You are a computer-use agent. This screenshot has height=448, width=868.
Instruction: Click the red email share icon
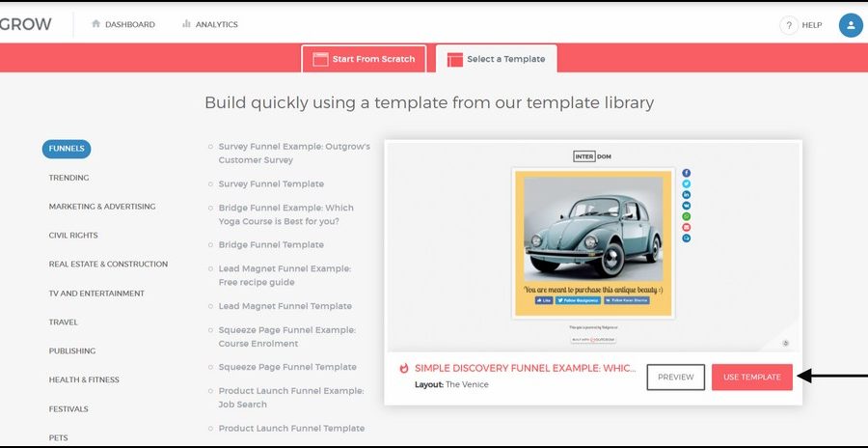point(687,227)
